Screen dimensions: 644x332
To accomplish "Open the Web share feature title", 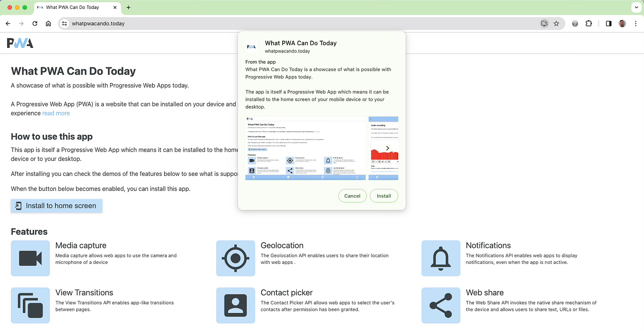I will coord(485,293).
